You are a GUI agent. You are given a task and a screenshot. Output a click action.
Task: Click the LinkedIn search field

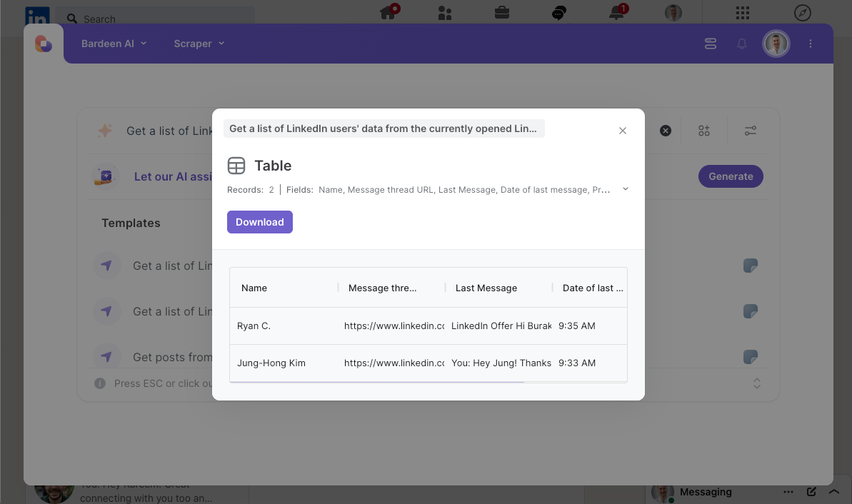click(156, 19)
